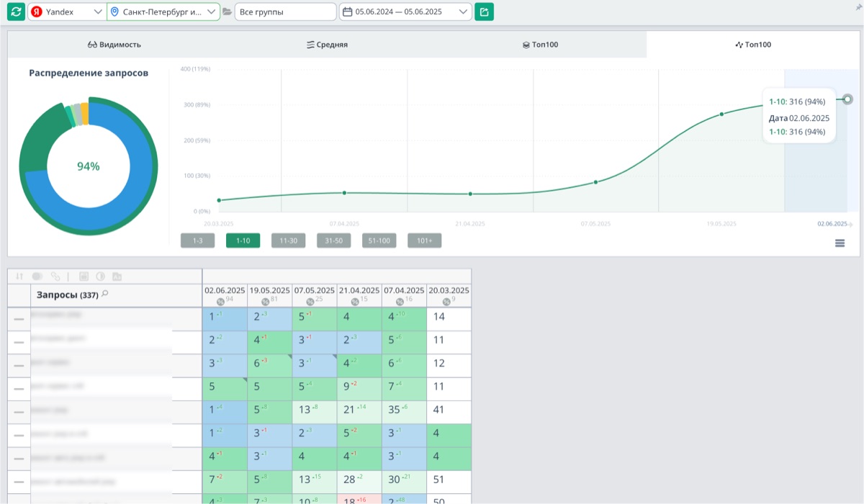Viewport: 864px width, 504px height.
Task: Click the half-circle contrast icon above the table
Action: (100, 276)
